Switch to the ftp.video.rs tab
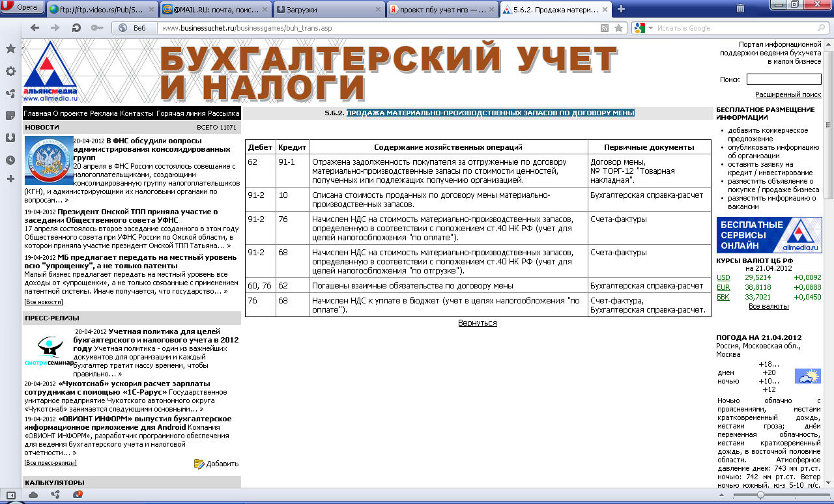 point(102,9)
